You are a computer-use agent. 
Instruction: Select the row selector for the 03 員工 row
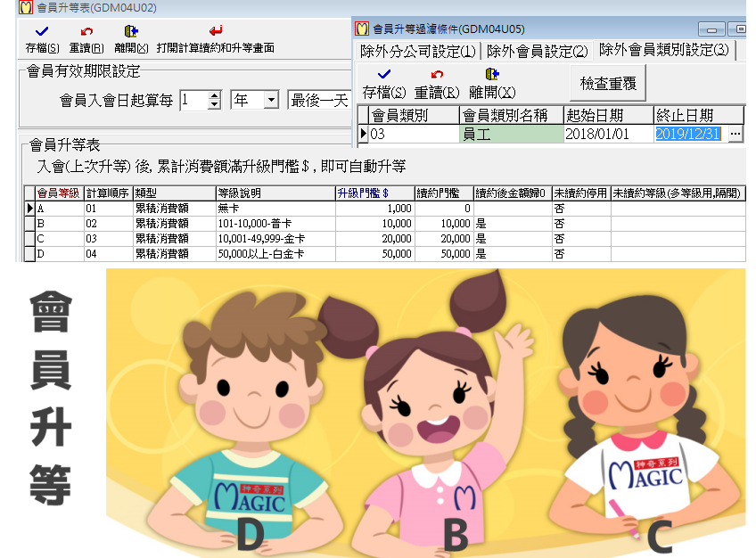point(363,134)
